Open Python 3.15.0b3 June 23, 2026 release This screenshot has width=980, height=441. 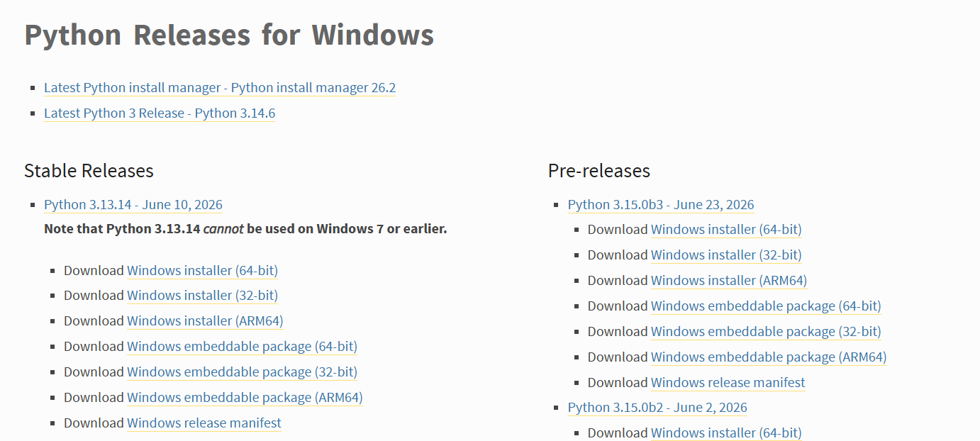tap(661, 205)
